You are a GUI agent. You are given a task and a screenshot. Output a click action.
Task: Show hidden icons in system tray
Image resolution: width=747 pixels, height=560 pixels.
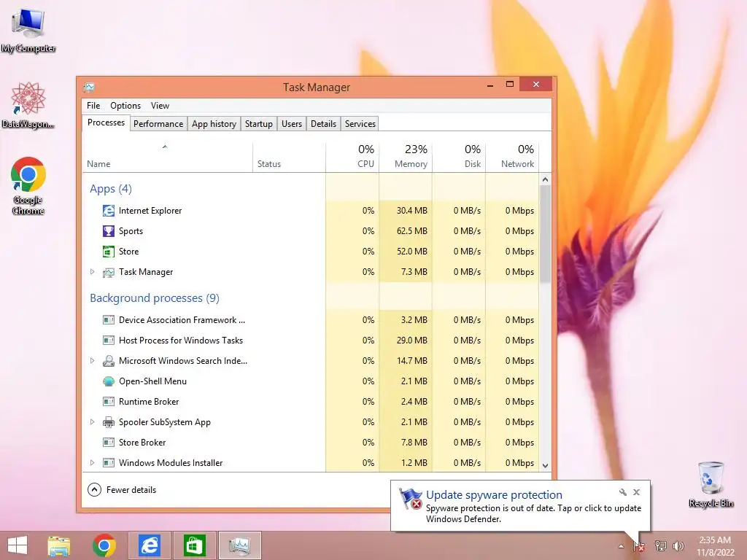pos(621,546)
